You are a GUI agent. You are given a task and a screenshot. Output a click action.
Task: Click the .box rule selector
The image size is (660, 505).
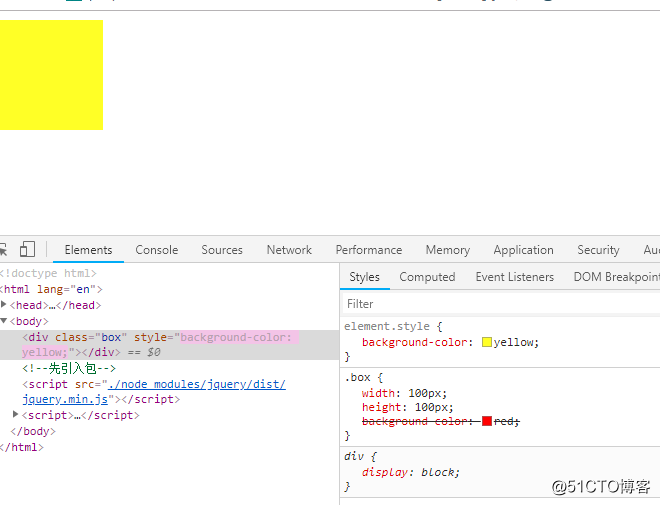pyautogui.click(x=357, y=377)
